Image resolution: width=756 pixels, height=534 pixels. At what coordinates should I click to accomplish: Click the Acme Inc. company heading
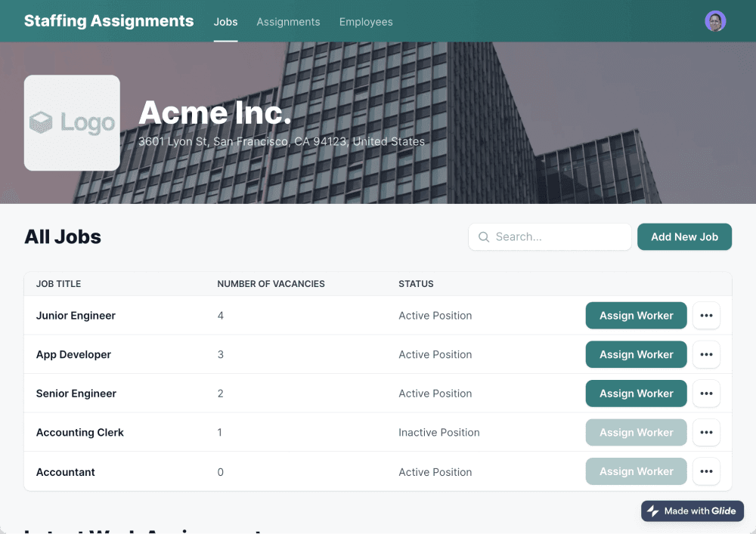(x=215, y=113)
